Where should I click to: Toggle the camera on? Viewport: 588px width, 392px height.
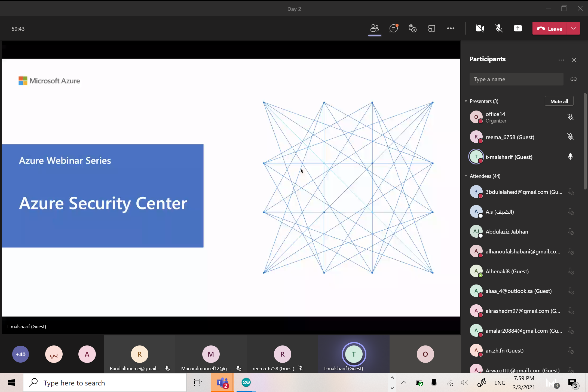coord(479,29)
